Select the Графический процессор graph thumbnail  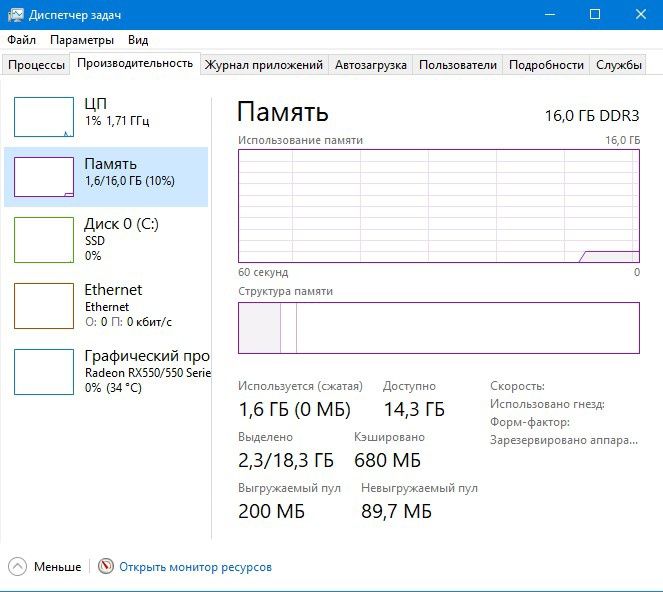(44, 372)
